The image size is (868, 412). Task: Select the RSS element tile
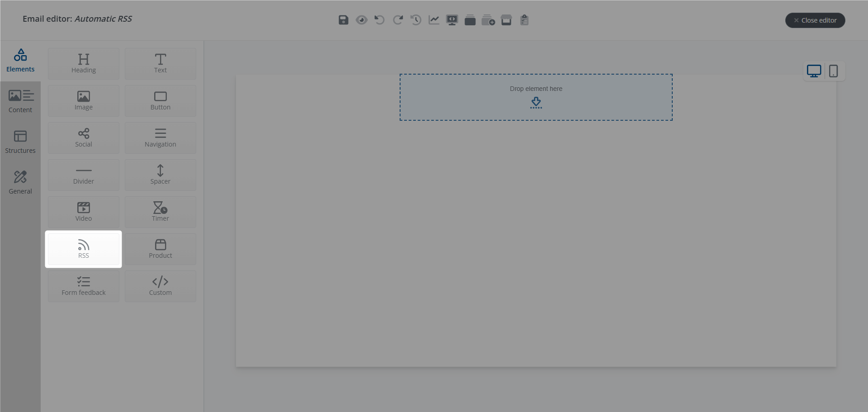84,249
